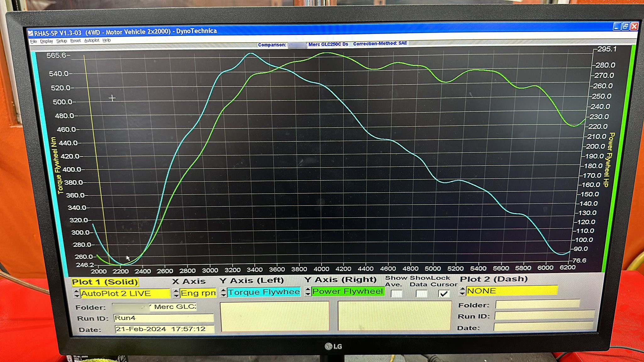Open the Setup menu
The width and height of the screenshot is (644, 362).
(x=62, y=41)
